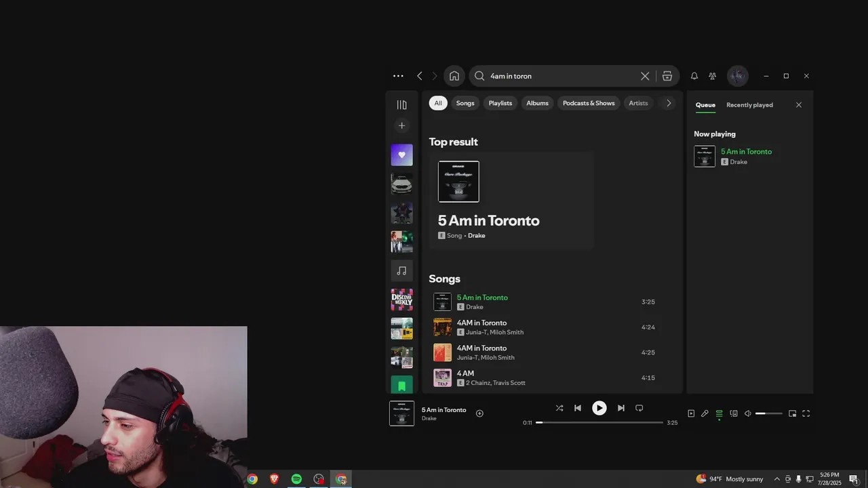
Task: Open the notifications bell
Action: coord(694,76)
